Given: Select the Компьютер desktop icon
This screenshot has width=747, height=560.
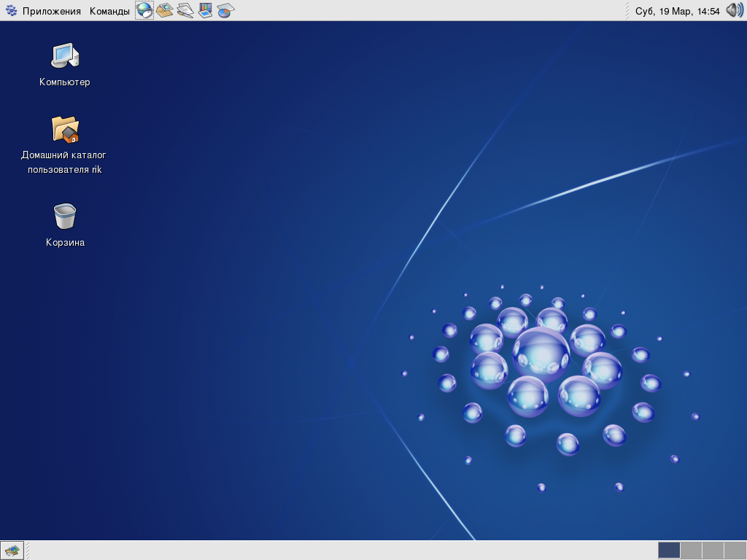Looking at the screenshot, I should 65,55.
